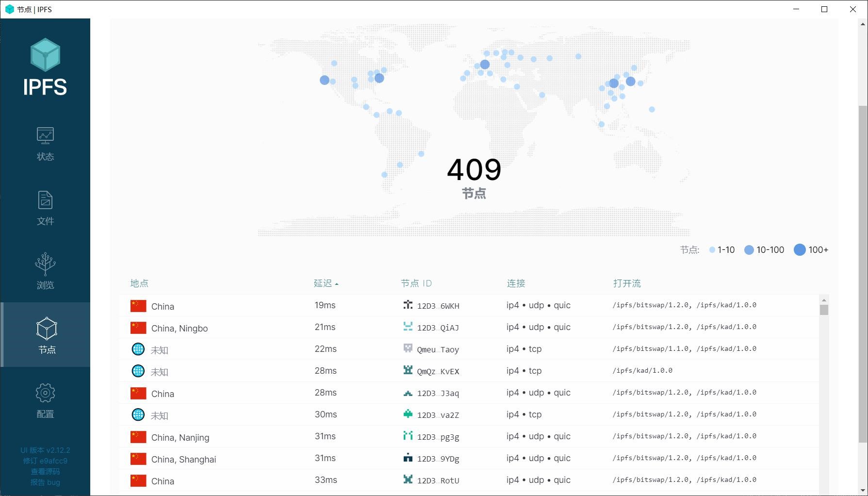Image resolution: width=868 pixels, height=496 pixels.
Task: Switch to the 配置 menu label
Action: tap(45, 414)
